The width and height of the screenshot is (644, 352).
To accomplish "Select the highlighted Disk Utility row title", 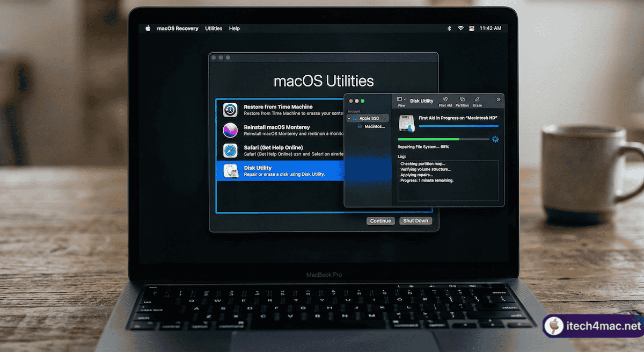I will pyautogui.click(x=258, y=168).
